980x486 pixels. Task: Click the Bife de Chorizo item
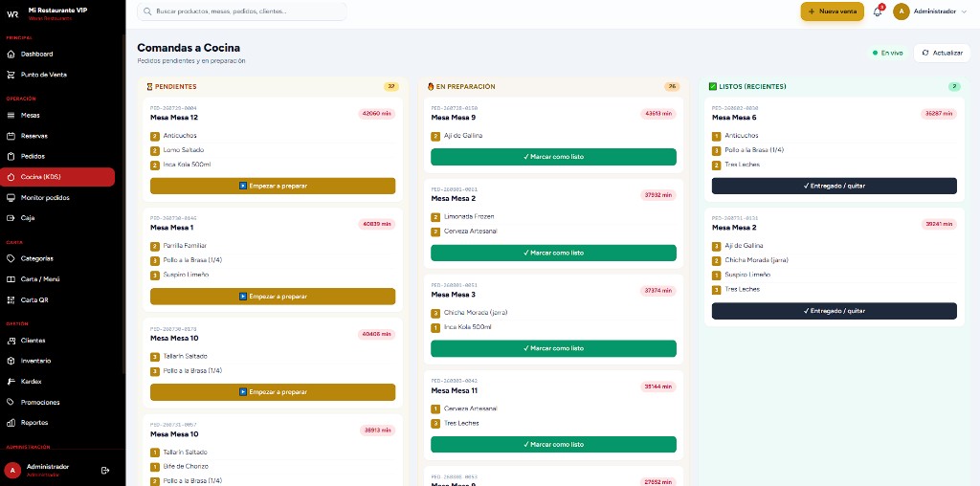186,467
